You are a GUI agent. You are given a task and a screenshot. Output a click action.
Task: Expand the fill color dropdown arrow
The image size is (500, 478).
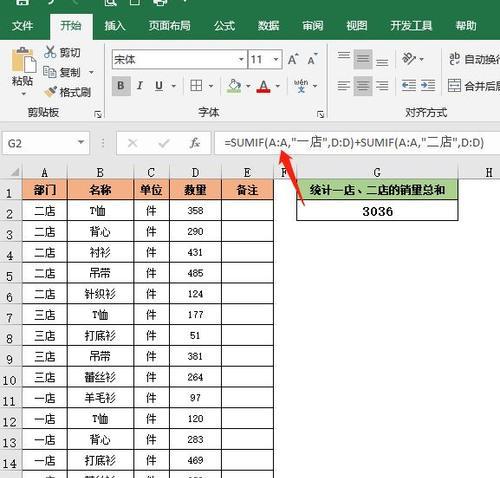click(248, 86)
